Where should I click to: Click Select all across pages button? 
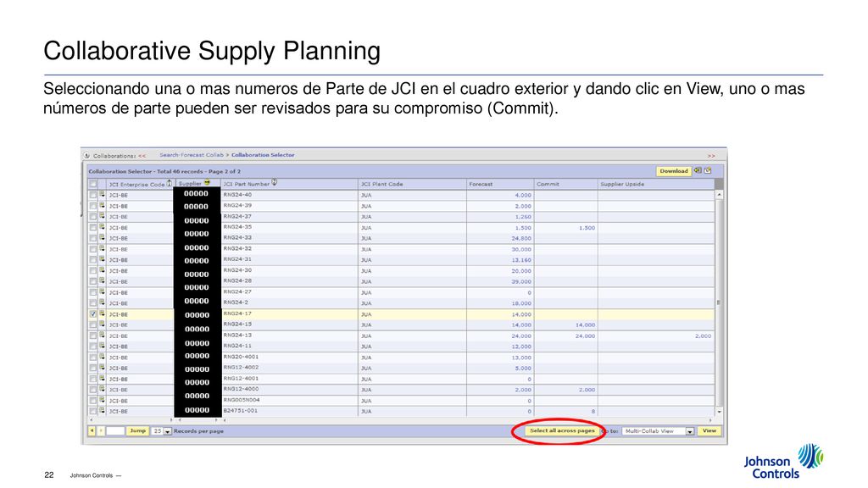tap(562, 430)
